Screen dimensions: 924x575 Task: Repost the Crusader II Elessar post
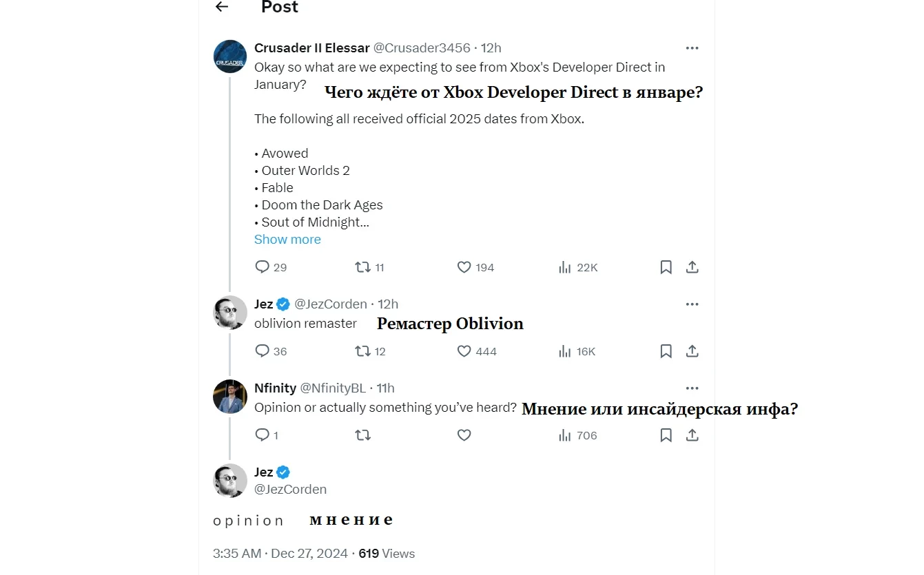tap(362, 267)
